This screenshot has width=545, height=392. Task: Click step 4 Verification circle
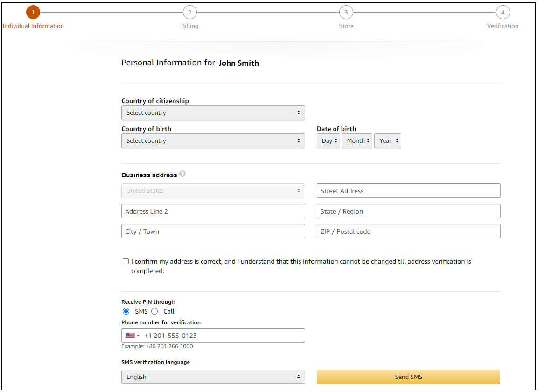coord(503,13)
